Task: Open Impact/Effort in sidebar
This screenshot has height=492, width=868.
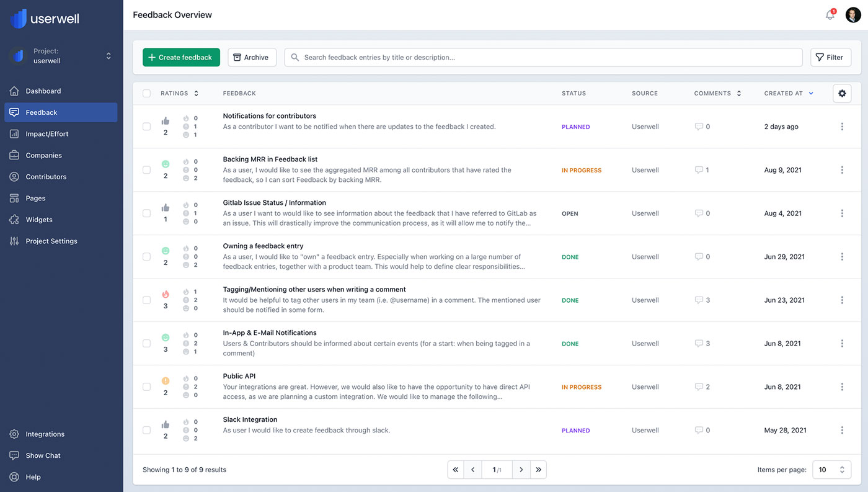Action: point(47,134)
